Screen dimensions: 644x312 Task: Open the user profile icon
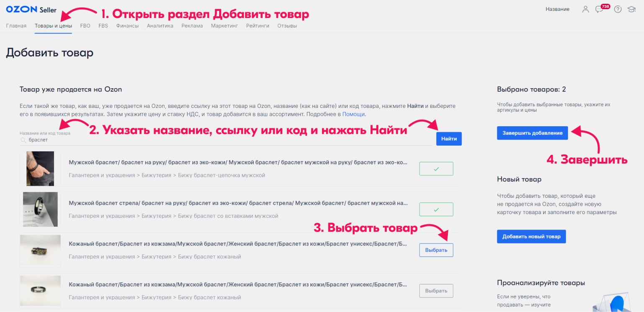(585, 9)
